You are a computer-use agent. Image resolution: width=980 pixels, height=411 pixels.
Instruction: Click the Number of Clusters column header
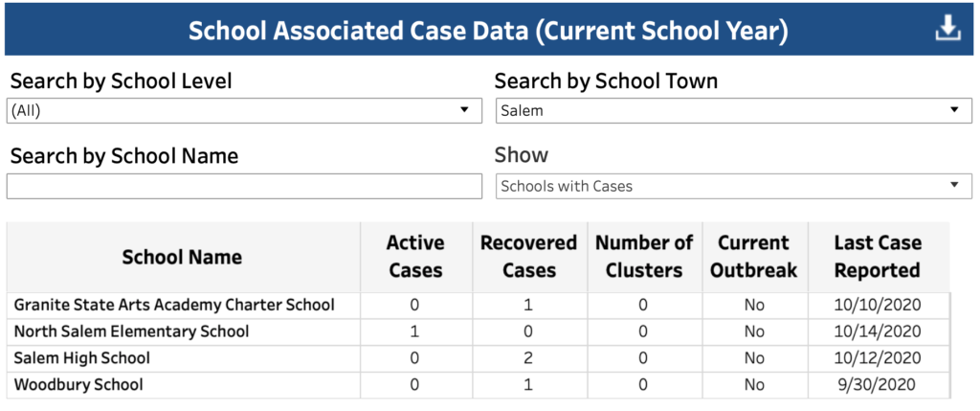pyautogui.click(x=644, y=257)
